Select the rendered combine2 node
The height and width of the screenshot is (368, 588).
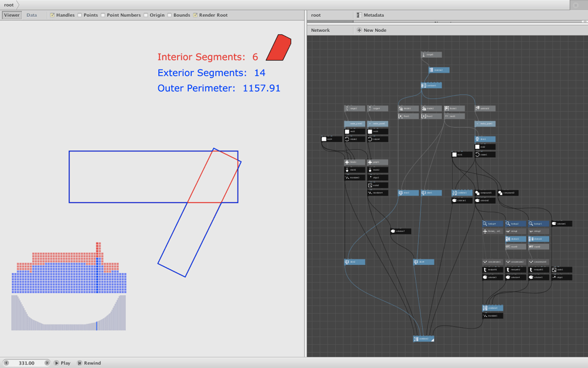424,339
